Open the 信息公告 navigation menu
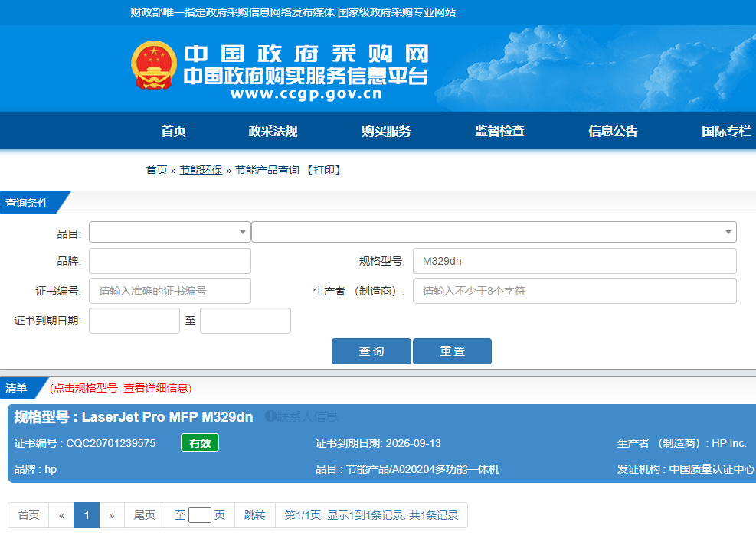Screen dimensions: 756x538 click(x=613, y=131)
